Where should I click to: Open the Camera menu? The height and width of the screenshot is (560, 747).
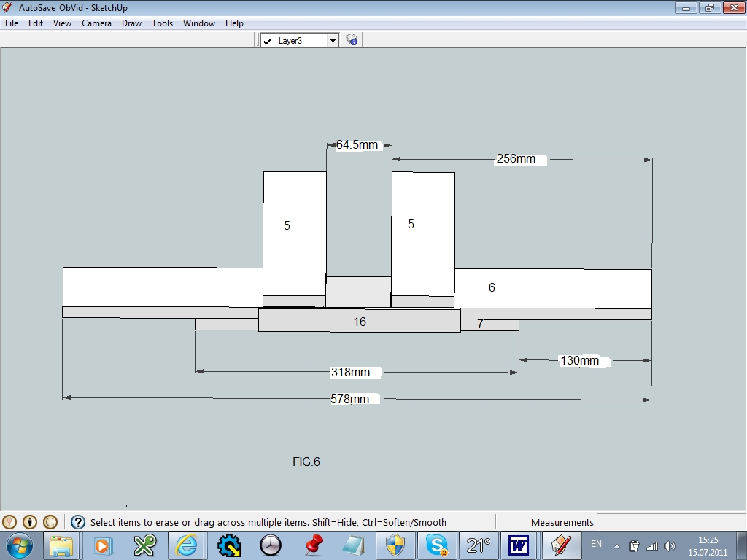97,23
